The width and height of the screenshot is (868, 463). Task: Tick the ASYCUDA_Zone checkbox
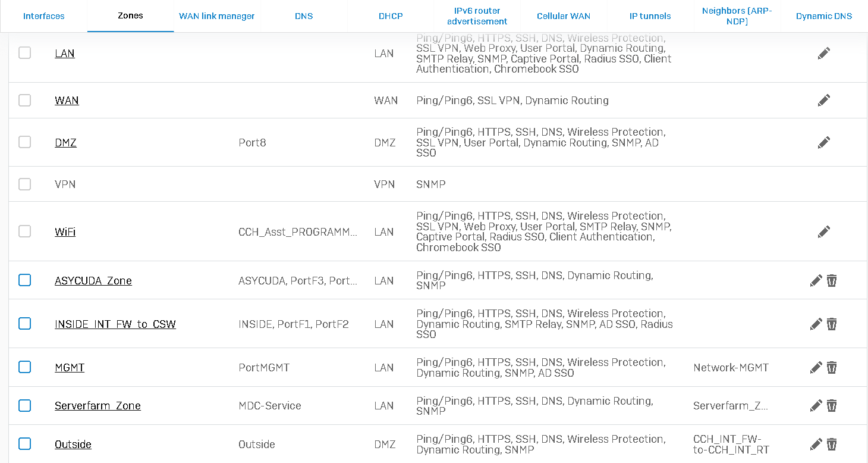(x=24, y=280)
